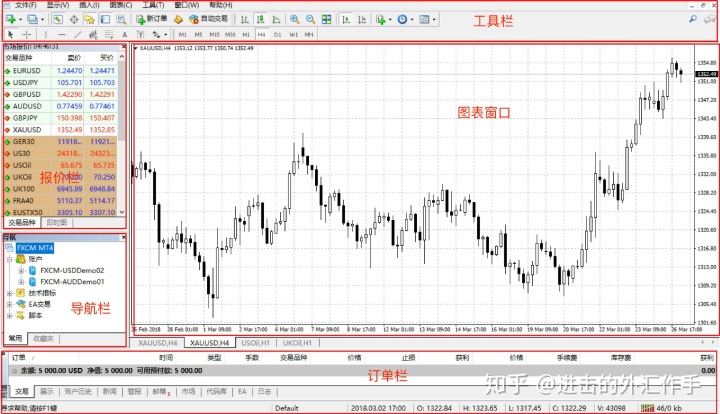Click the periods clock icon
Viewport: 720px width, 414px height.
click(x=402, y=19)
